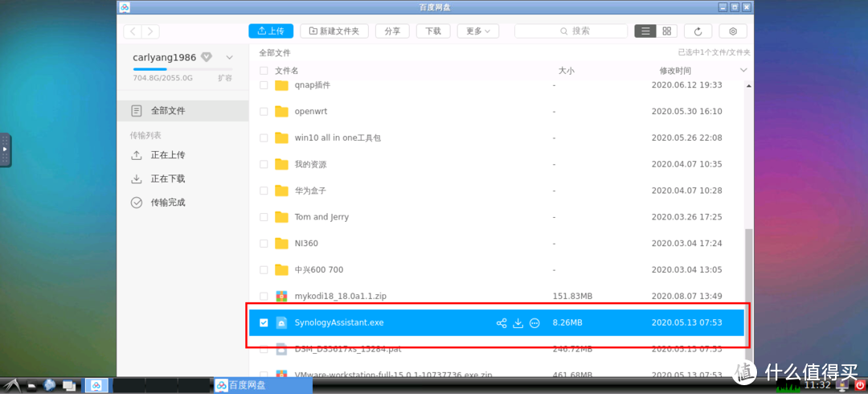Expand the carlyang1986 account dropdown
Viewport: 868px width, 394px height.
click(x=229, y=58)
